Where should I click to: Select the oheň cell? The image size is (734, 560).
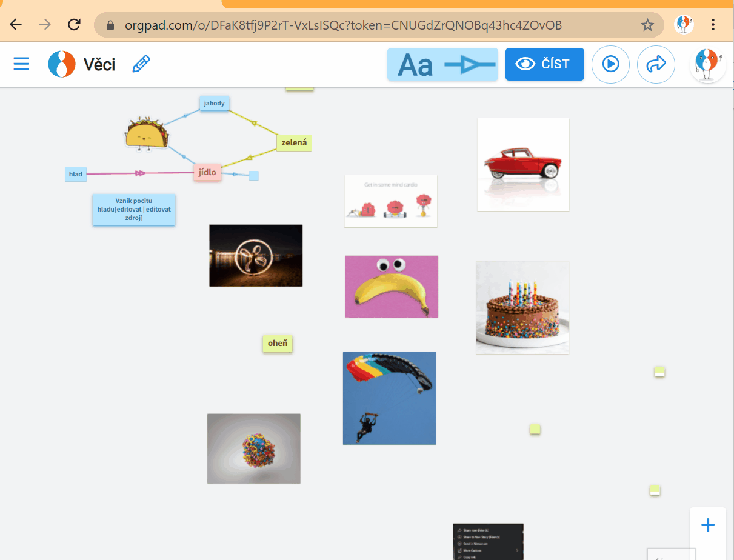pos(277,344)
